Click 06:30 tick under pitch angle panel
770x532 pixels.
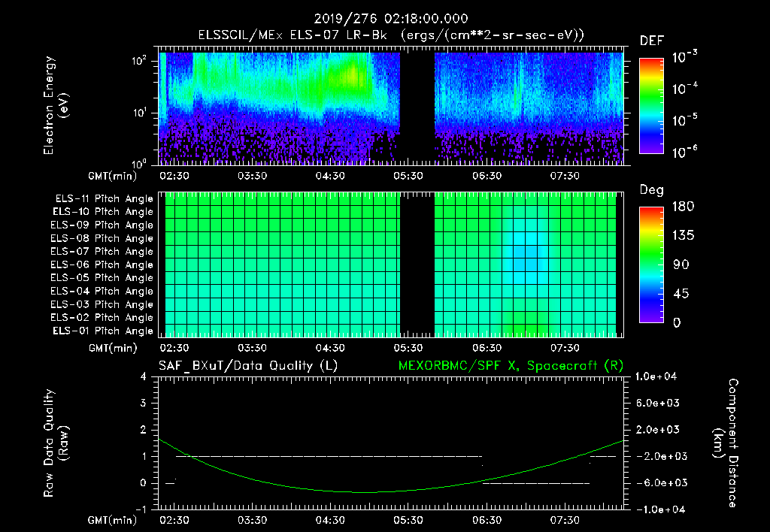coord(487,348)
